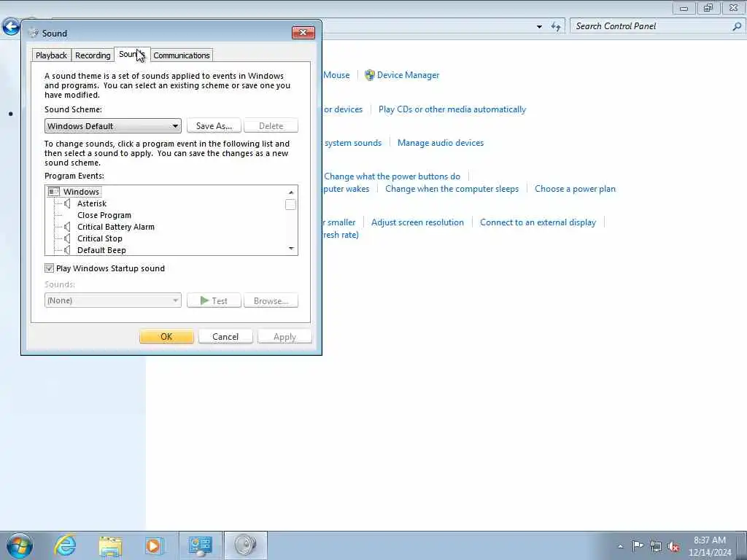Screen dimensions: 747x560
Task: Click program events scrollbar up arrow
Action: tap(291, 192)
